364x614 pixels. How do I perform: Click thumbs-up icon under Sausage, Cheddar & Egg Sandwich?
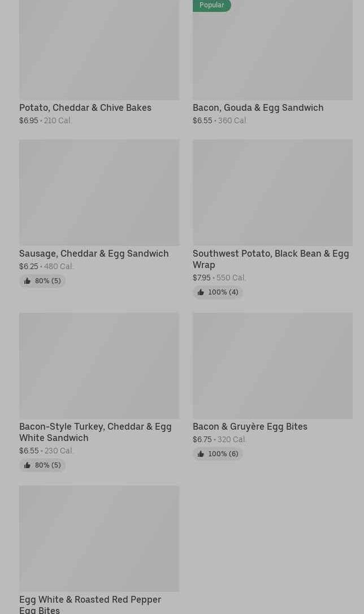tap(27, 281)
